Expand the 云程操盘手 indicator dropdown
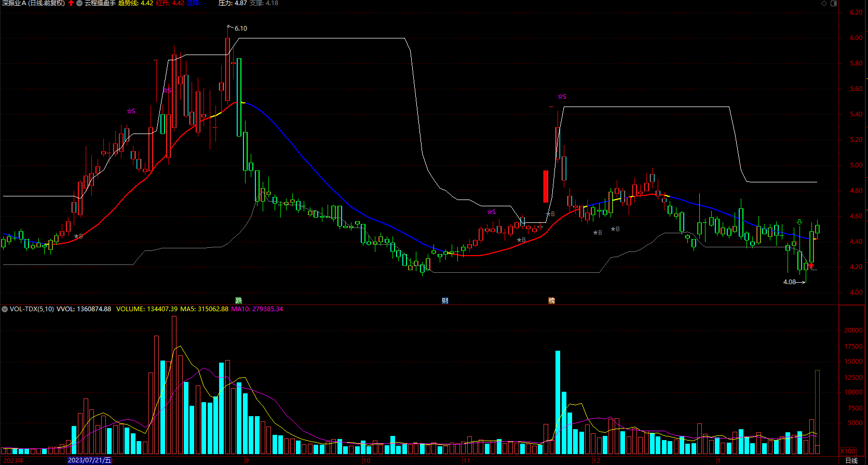The image size is (868, 465). (79, 3)
